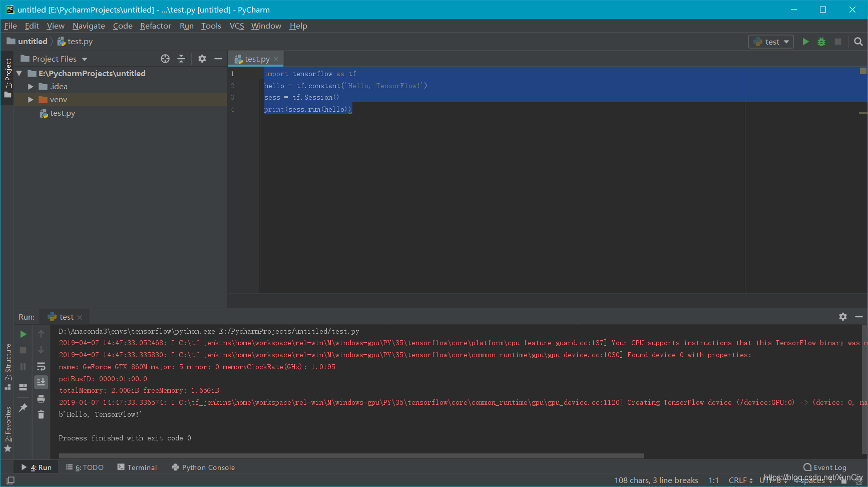The width and height of the screenshot is (868, 487).
Task: Open Search Everywhere magnifier icon
Action: 858,42
